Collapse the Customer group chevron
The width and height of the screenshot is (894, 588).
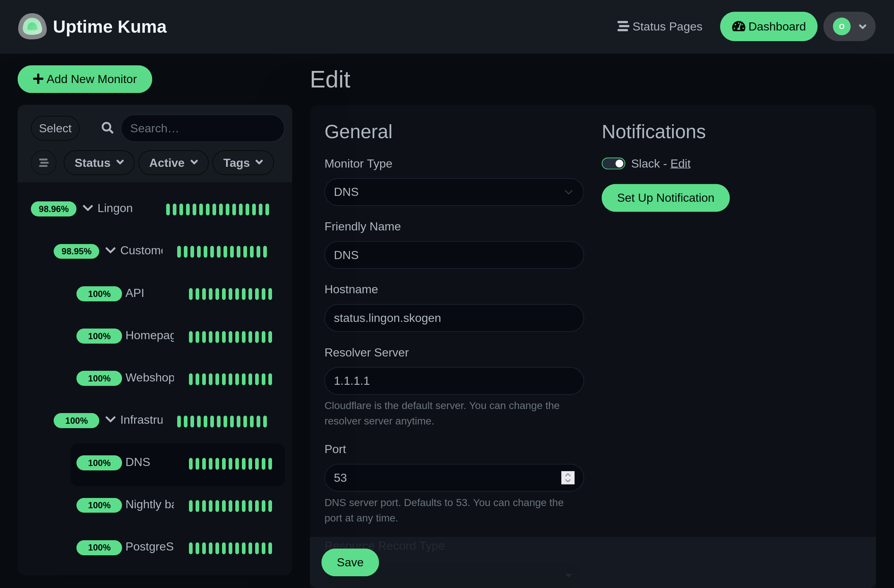click(110, 250)
